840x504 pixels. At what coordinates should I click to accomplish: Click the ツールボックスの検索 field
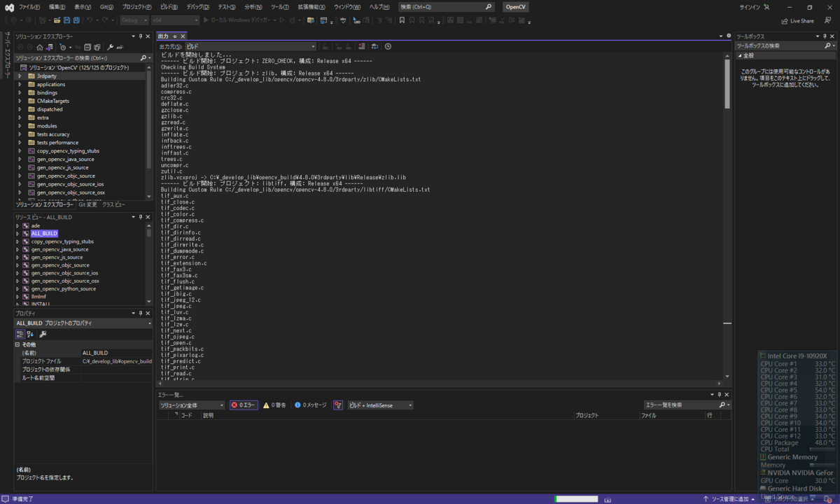point(785,45)
